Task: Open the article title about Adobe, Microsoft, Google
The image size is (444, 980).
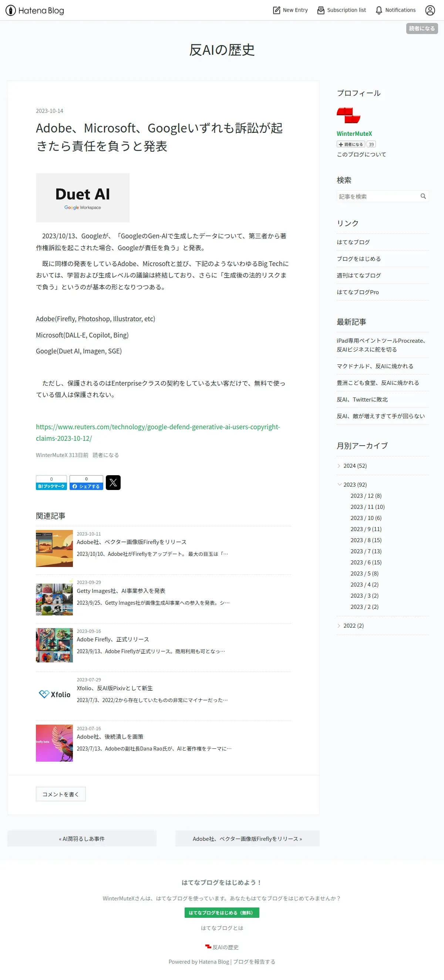Action: [159, 137]
